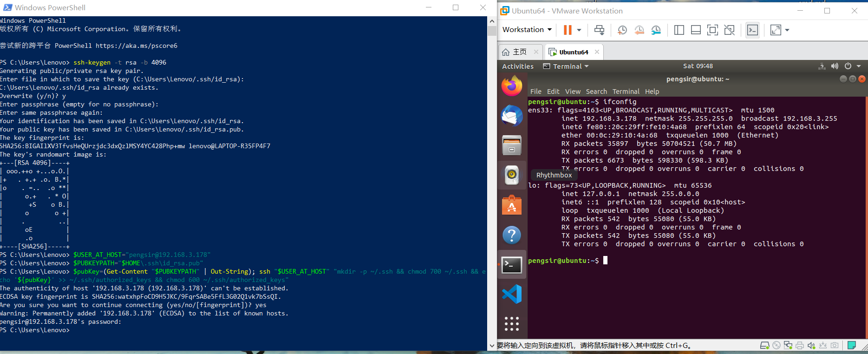Click the PowerShell window title icon

click(x=7, y=7)
